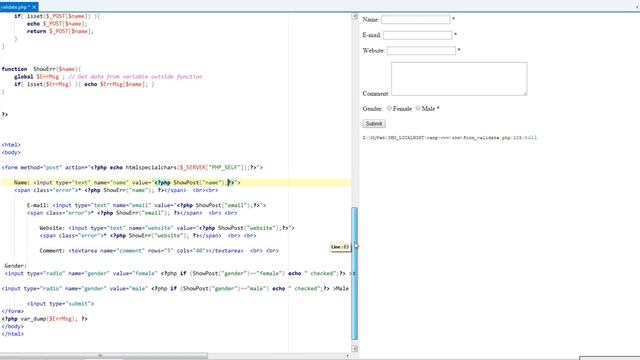
Task: Click the E-mail input code line
Action: (147, 205)
